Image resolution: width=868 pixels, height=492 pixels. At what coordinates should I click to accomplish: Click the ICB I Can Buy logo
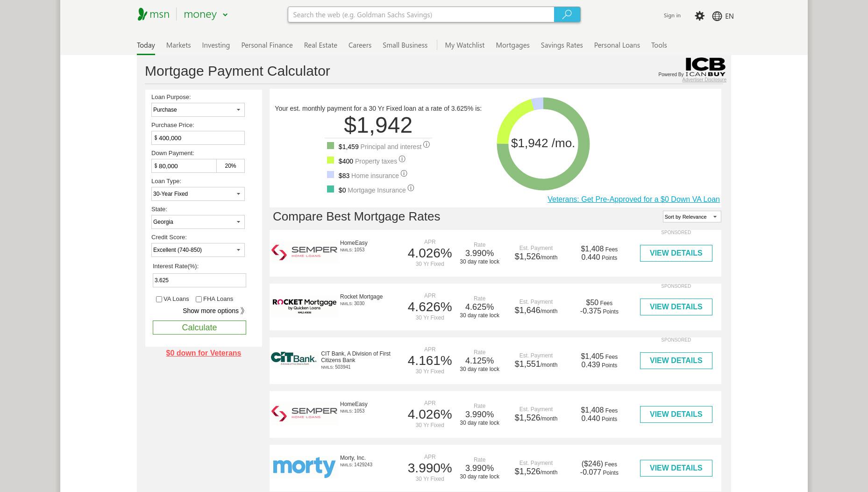705,67
